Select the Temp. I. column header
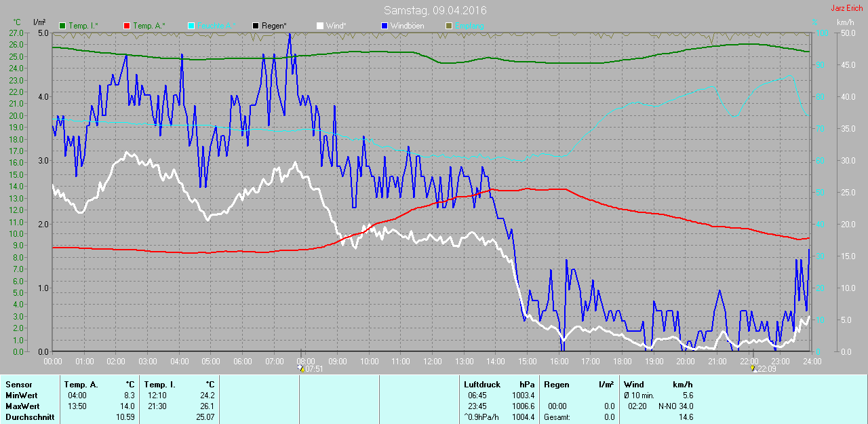The height and width of the screenshot is (424, 868). tap(160, 385)
